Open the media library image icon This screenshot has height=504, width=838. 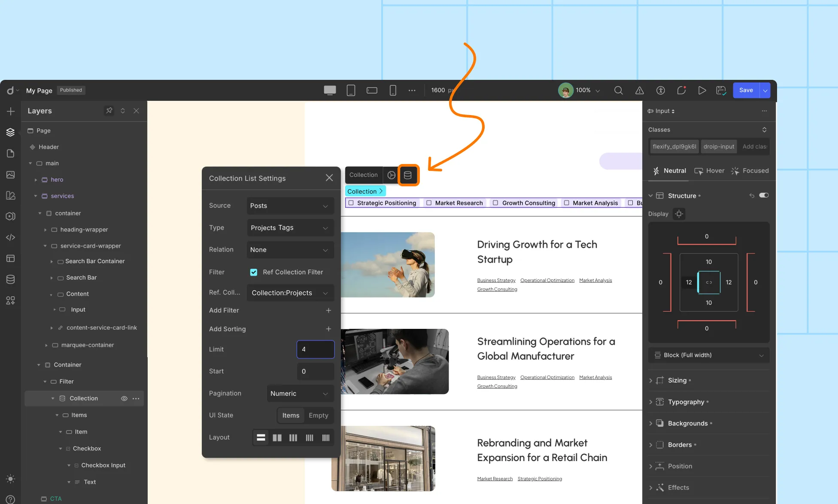point(11,174)
